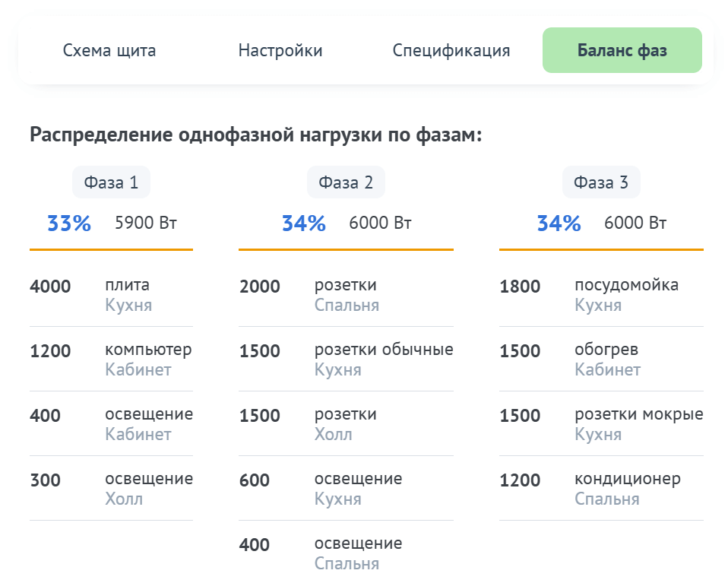Viewport: 728px width, 583px height.
Task: Click the 2000 power value
Action: coord(260,286)
